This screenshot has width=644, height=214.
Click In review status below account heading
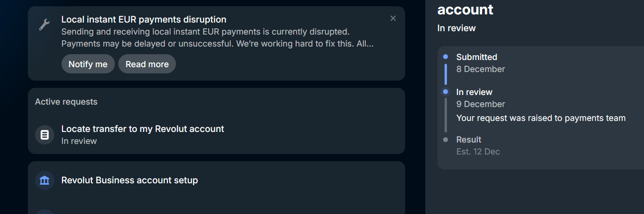click(457, 28)
